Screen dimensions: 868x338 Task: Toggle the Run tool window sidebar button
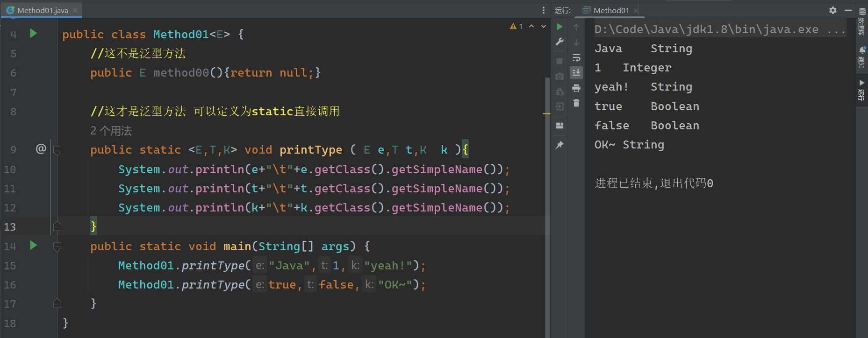[862, 90]
